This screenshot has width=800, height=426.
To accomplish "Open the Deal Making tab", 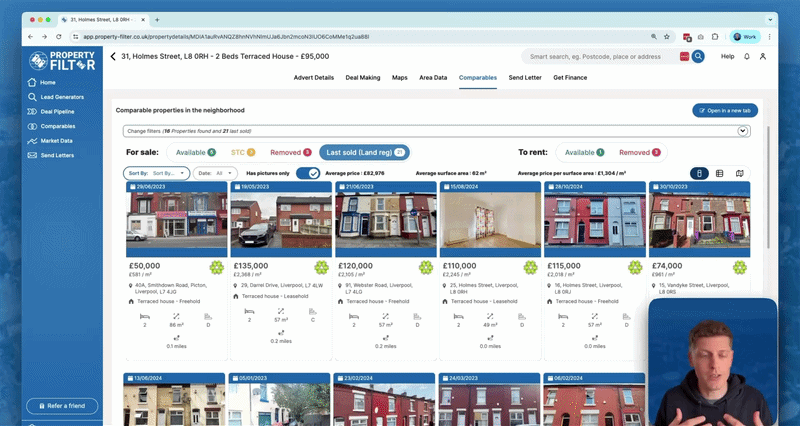I will pos(363,78).
